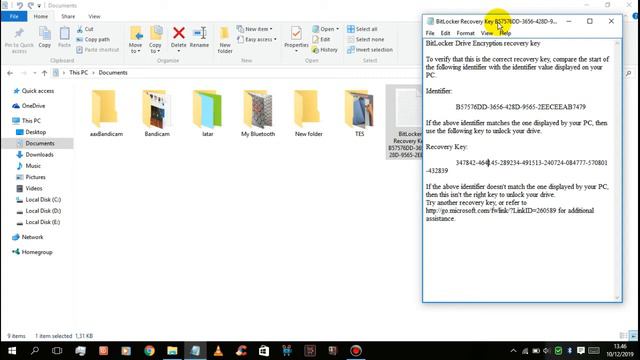The height and width of the screenshot is (360, 640).
Task: Open Notepad Edit menu
Action: pyautogui.click(x=445, y=33)
